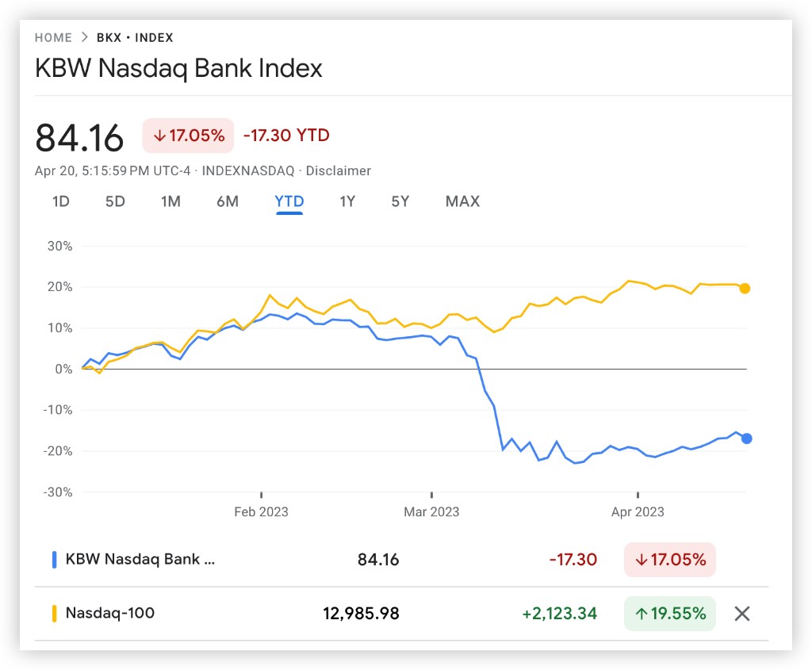
Task: Click the blue KBW legend color bar
Action: point(54,560)
